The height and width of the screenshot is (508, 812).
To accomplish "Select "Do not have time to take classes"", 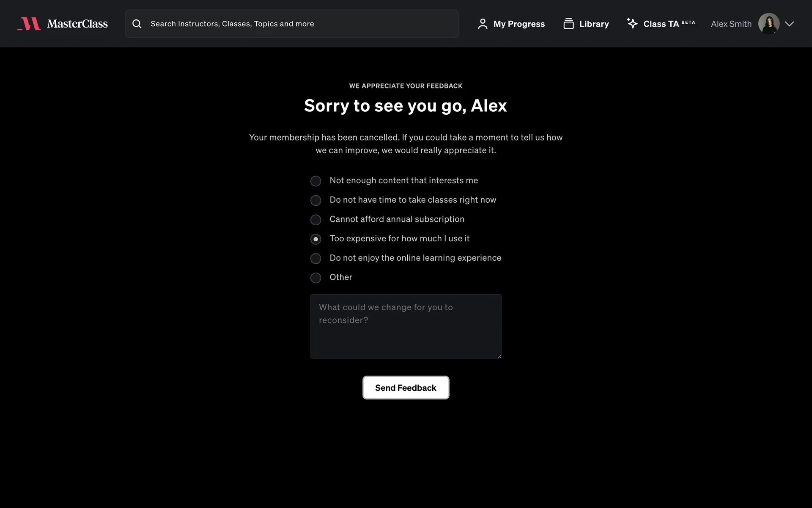I will point(315,201).
